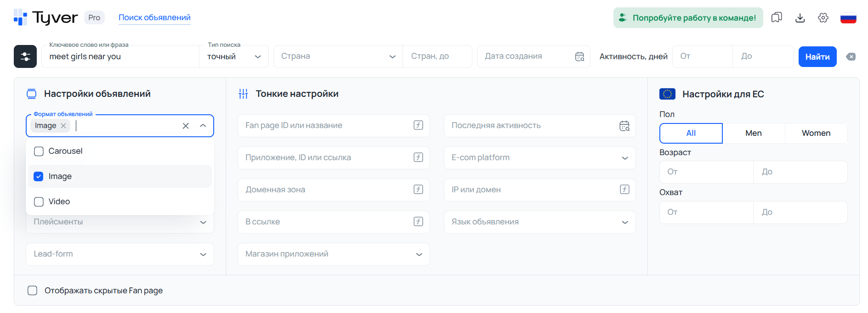The image size is (868, 313).
Task: Click the Tyver logo
Action: pos(45,17)
